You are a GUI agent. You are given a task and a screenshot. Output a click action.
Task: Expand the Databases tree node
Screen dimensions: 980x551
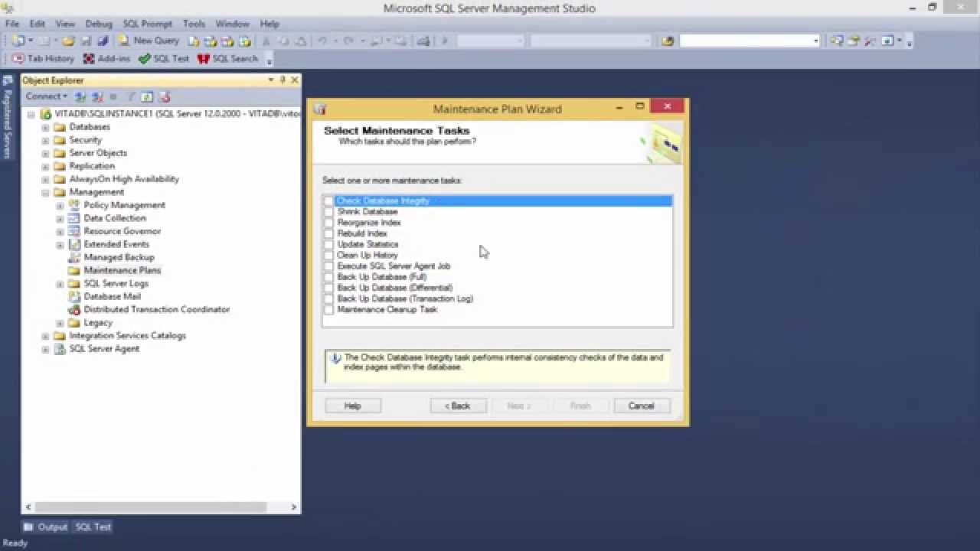pos(45,127)
